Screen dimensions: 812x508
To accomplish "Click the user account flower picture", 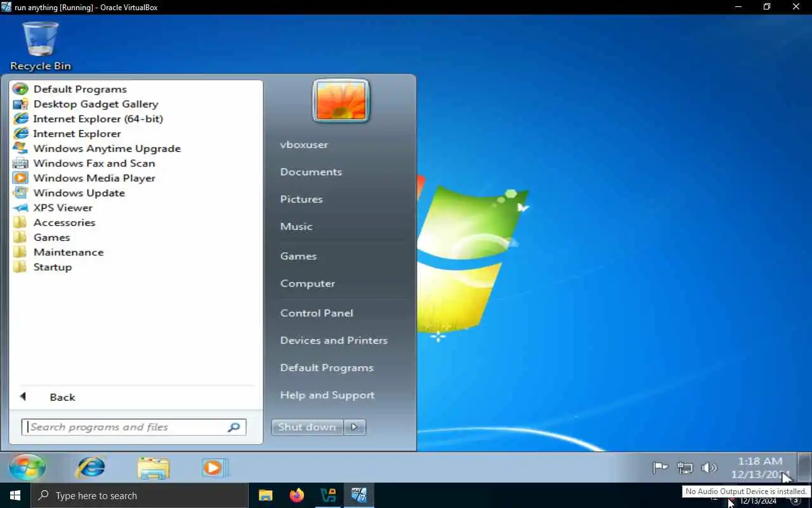I will click(341, 100).
